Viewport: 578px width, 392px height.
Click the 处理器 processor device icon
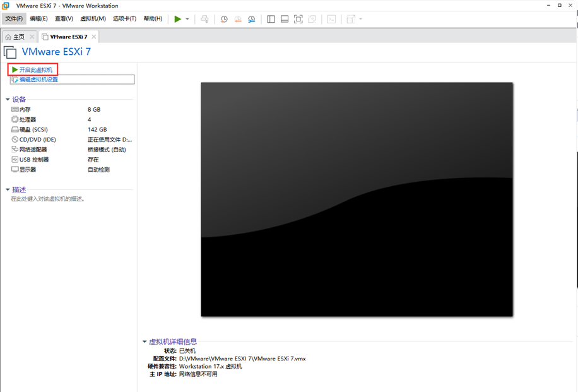[x=15, y=119]
